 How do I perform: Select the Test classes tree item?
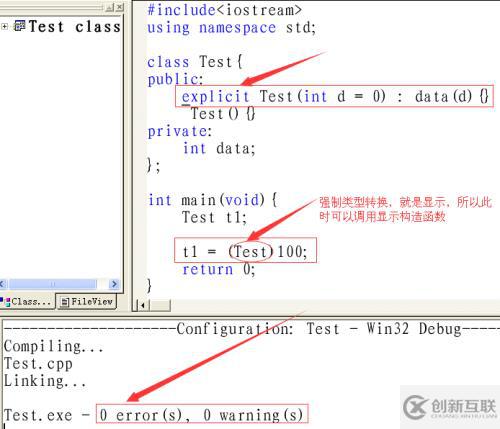pos(74,26)
